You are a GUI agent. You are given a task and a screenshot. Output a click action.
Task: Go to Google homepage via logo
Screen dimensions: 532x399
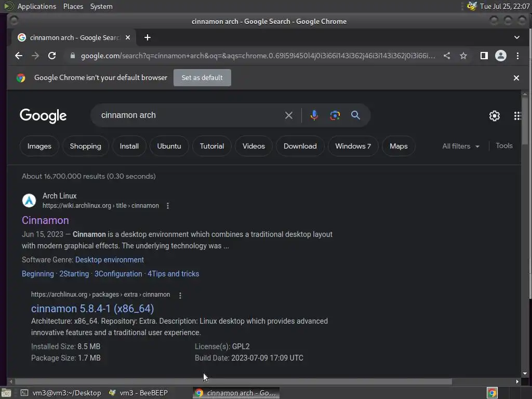click(x=43, y=116)
